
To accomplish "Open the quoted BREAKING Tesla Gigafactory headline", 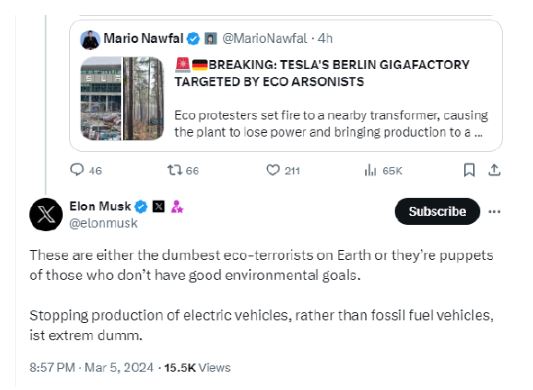I will (322, 73).
